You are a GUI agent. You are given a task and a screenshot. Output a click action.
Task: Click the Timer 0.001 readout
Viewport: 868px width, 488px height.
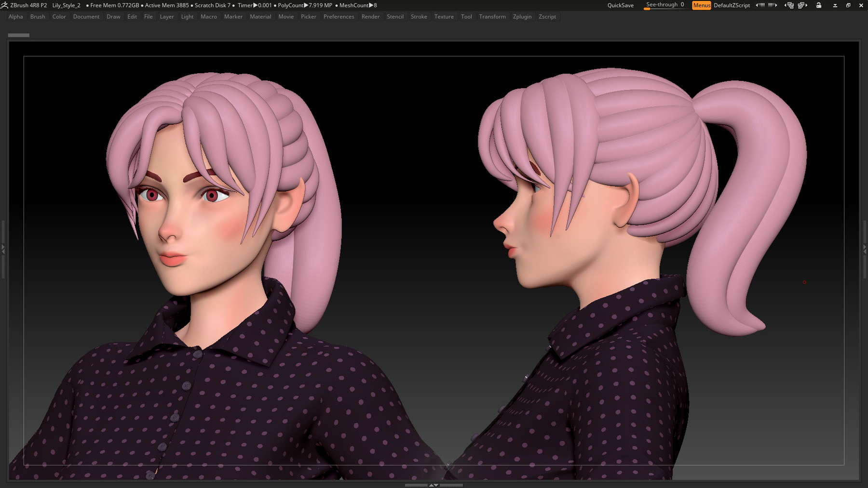tap(255, 5)
